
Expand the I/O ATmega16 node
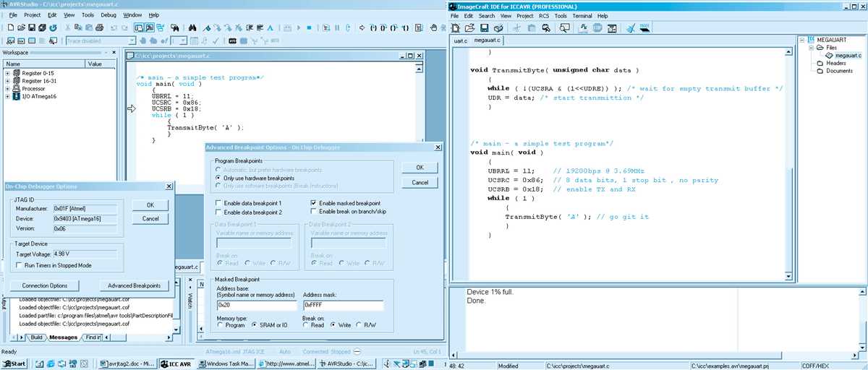pos(7,96)
